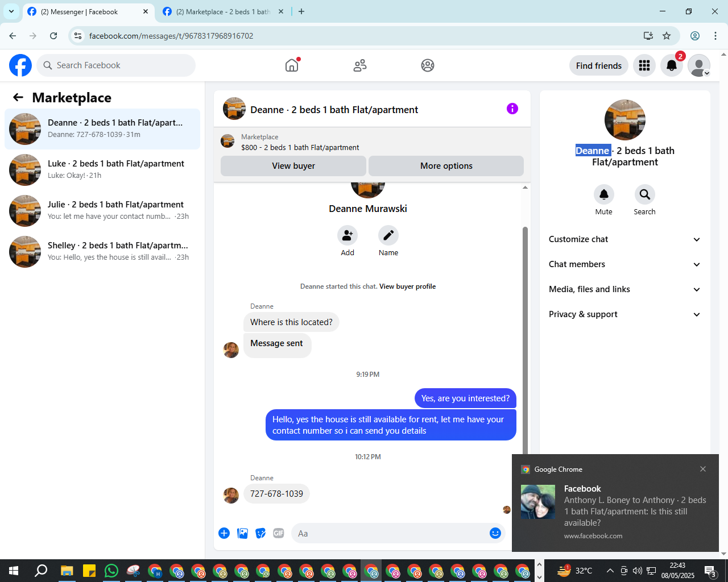Click the listing thumbnail in the right panel
The image size is (728, 582).
click(625, 120)
